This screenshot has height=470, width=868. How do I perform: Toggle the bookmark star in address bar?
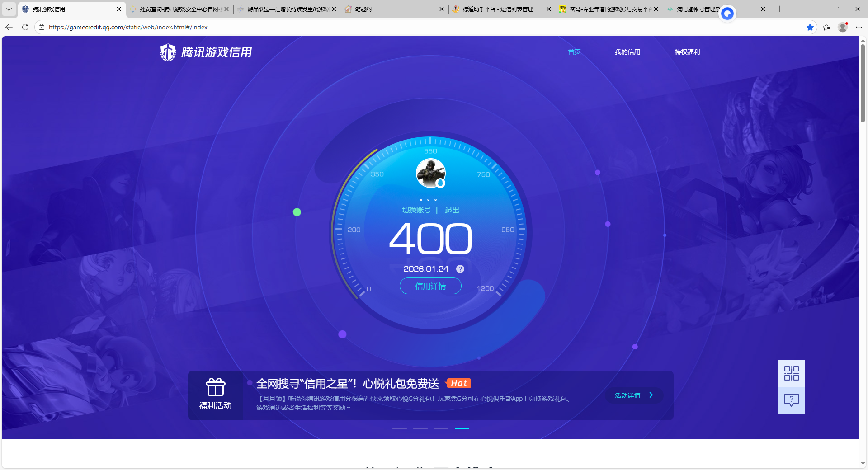(810, 27)
